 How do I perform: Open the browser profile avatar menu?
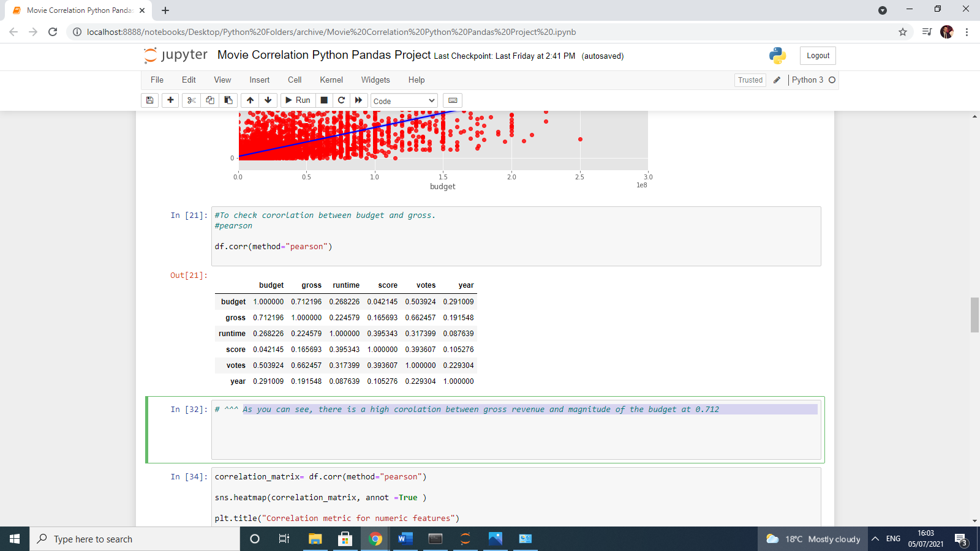(x=946, y=32)
